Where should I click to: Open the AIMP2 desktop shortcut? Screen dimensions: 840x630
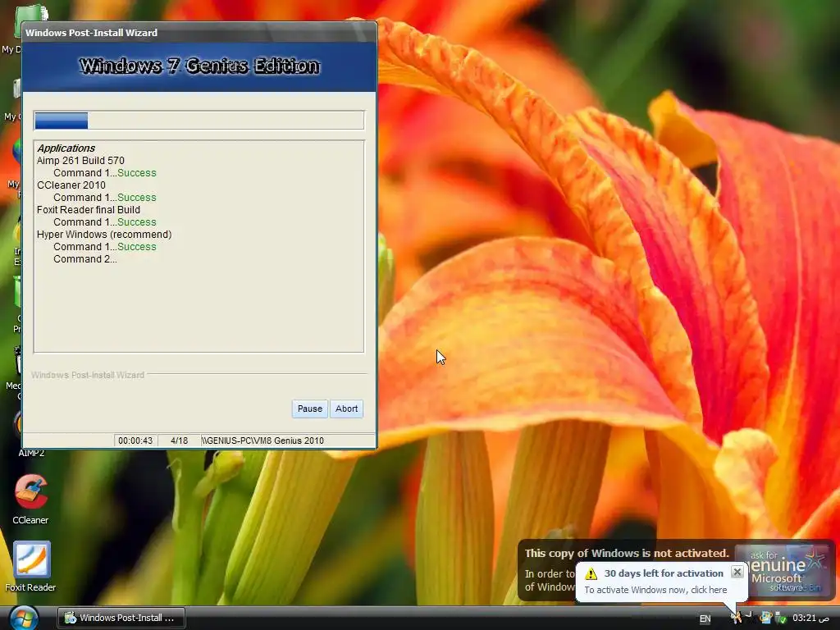pos(31,453)
